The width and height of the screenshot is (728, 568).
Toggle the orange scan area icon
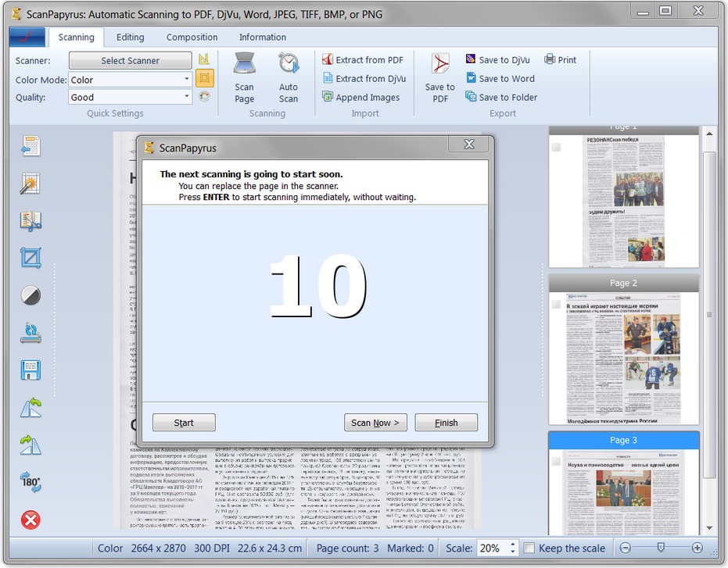click(204, 78)
